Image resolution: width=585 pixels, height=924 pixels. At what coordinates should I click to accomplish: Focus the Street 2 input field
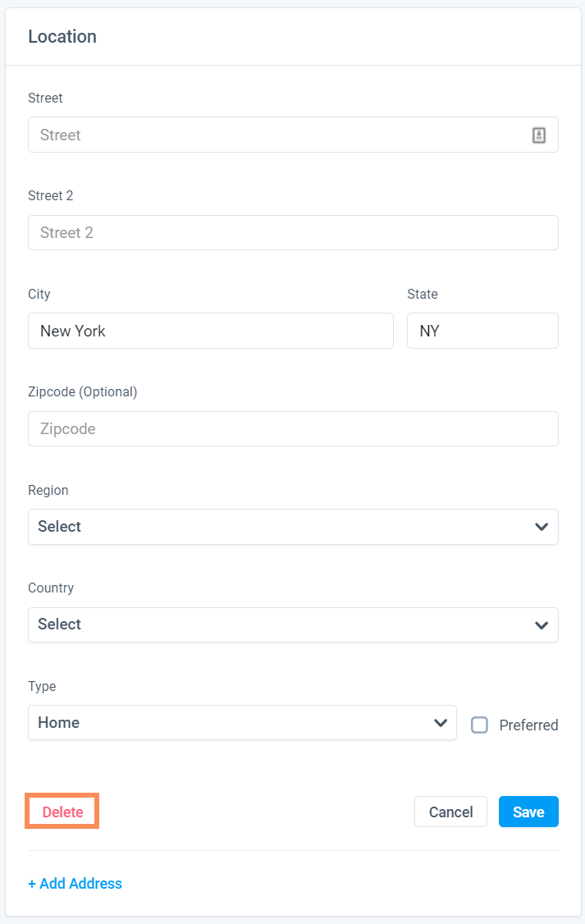point(293,233)
